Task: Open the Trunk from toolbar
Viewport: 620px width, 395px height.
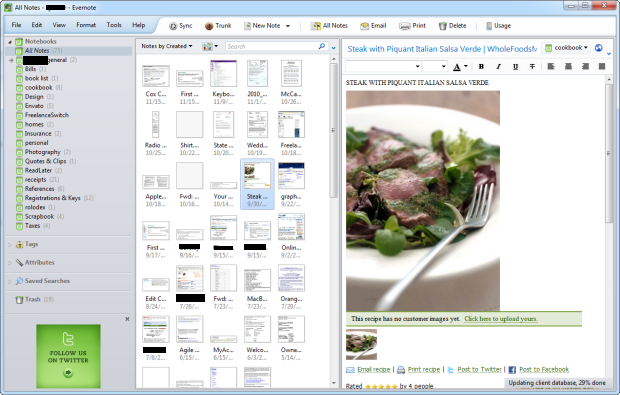Action: click(218, 26)
